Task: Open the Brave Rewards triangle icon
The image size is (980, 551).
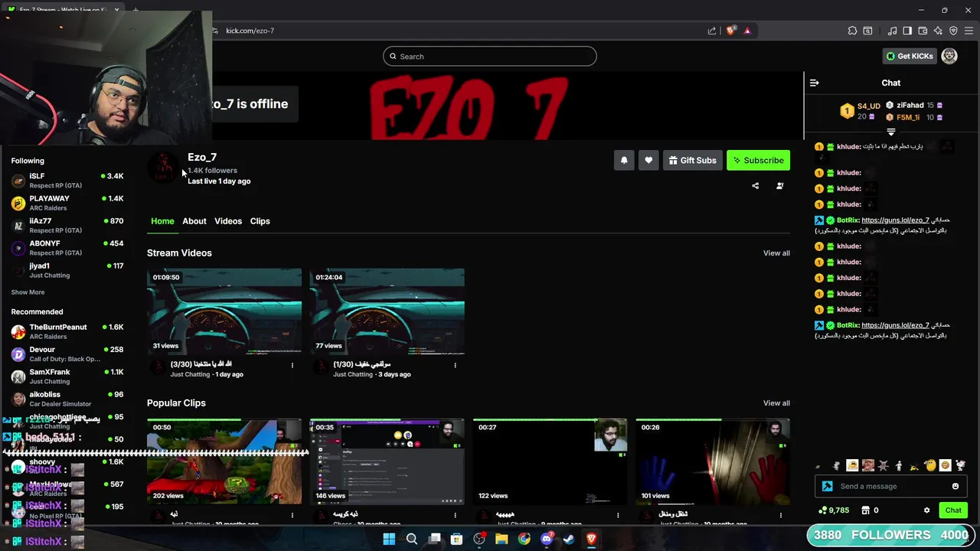Action: (747, 31)
